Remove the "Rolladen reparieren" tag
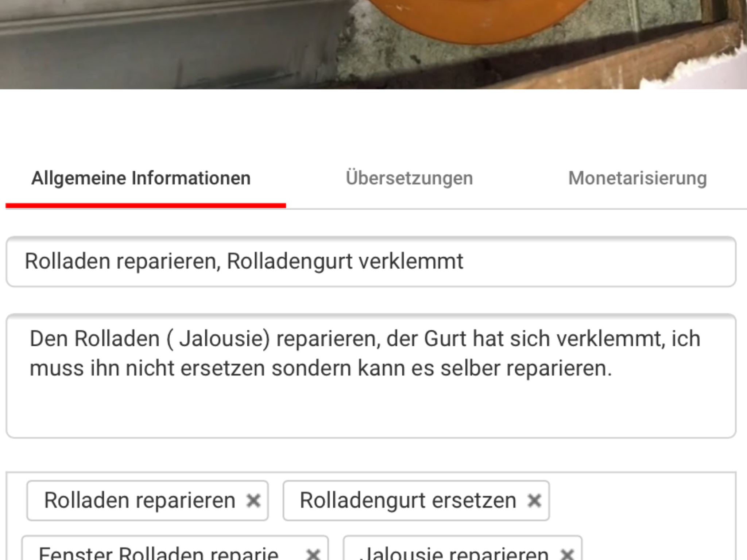 (253, 501)
